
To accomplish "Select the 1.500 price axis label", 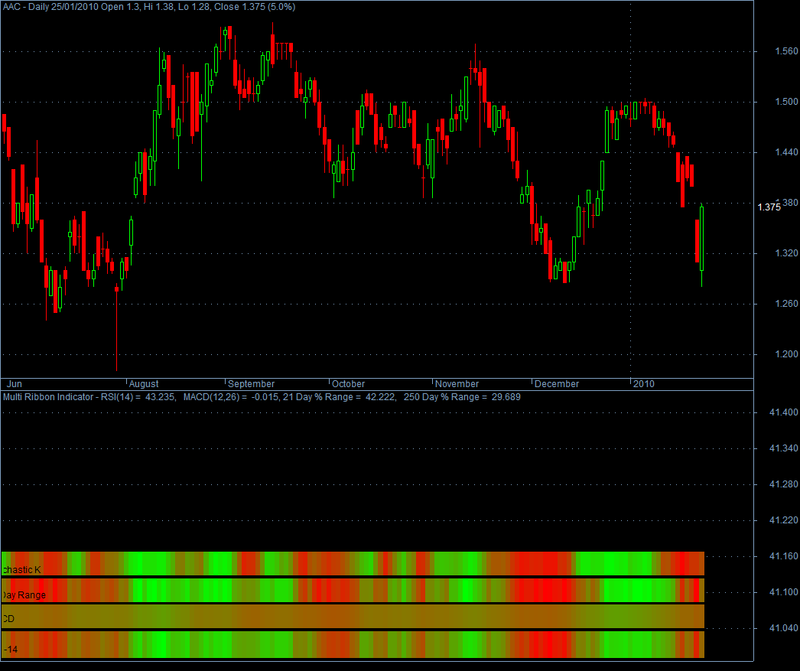I will [x=786, y=102].
